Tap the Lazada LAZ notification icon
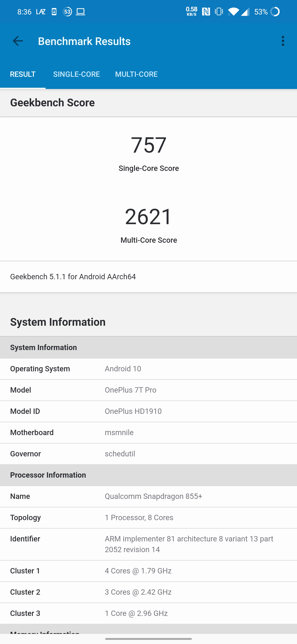 tap(41, 12)
